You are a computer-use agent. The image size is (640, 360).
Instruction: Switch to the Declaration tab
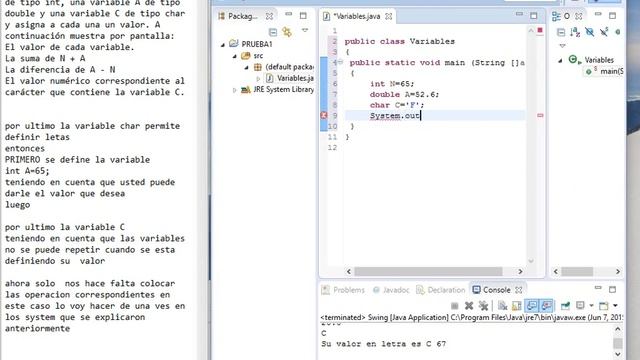441,290
